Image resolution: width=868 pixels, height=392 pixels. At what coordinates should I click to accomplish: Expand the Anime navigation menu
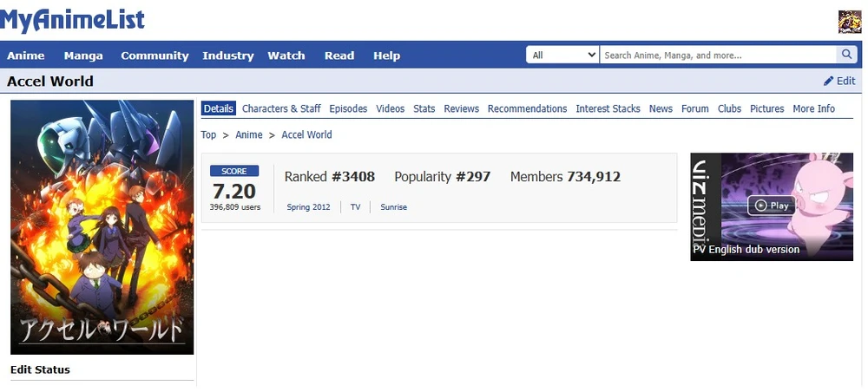[26, 56]
